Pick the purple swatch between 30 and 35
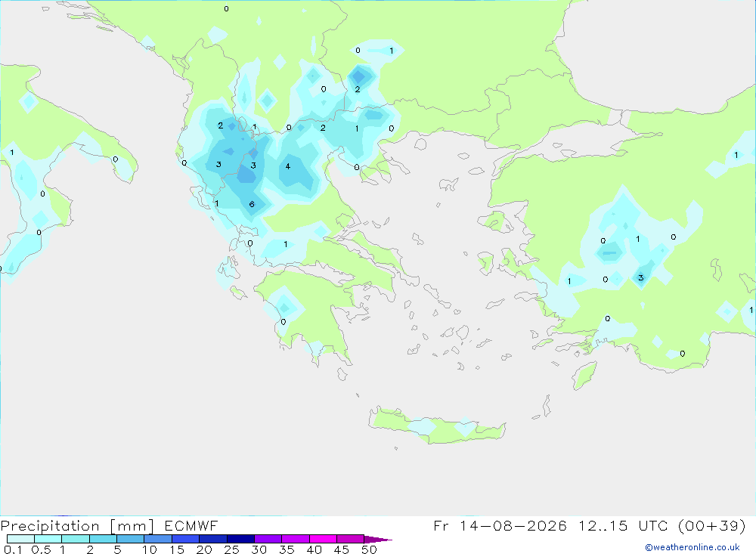756x554 pixels. pos(268,539)
